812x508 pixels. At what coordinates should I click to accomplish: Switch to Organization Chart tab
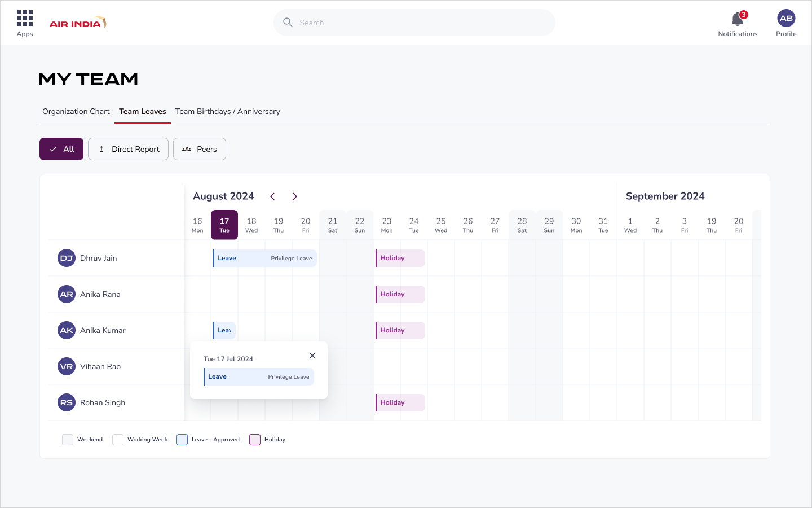coord(76,111)
